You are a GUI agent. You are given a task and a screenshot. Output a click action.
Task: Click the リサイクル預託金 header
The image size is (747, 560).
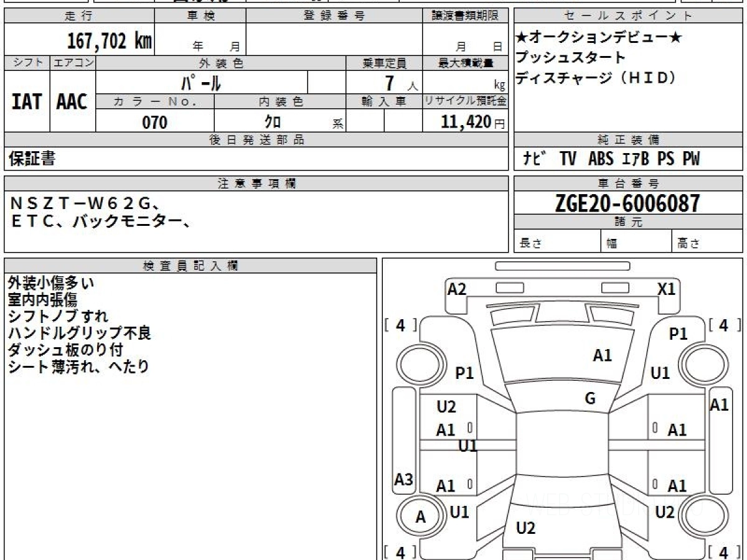(465, 101)
